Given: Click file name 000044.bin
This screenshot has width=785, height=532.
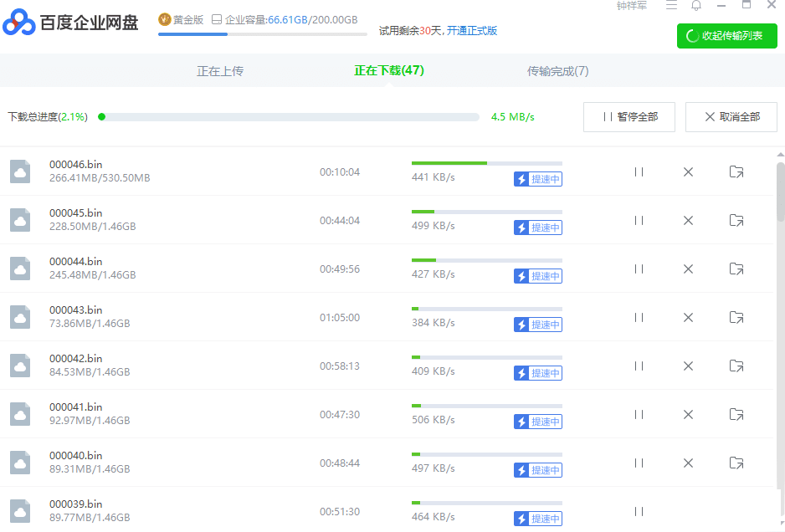Looking at the screenshot, I should [75, 262].
